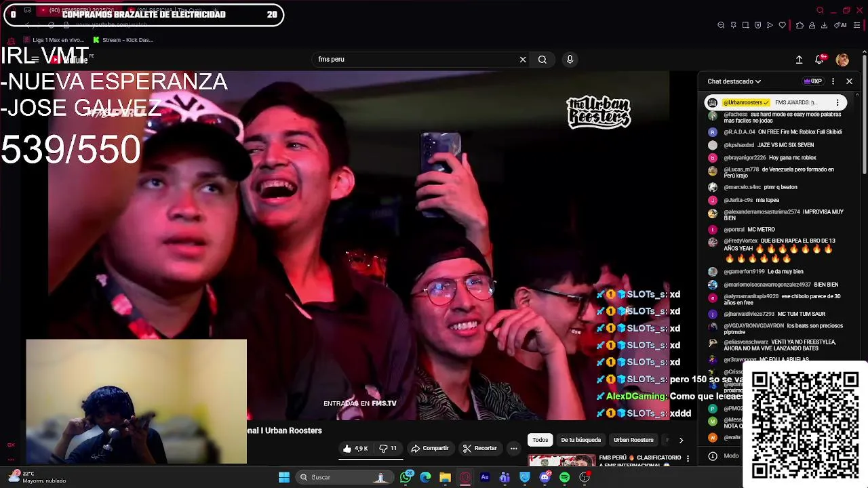Click the pin icon in the browser toolbar
Screen dimensions: 868x488
pos(733,25)
